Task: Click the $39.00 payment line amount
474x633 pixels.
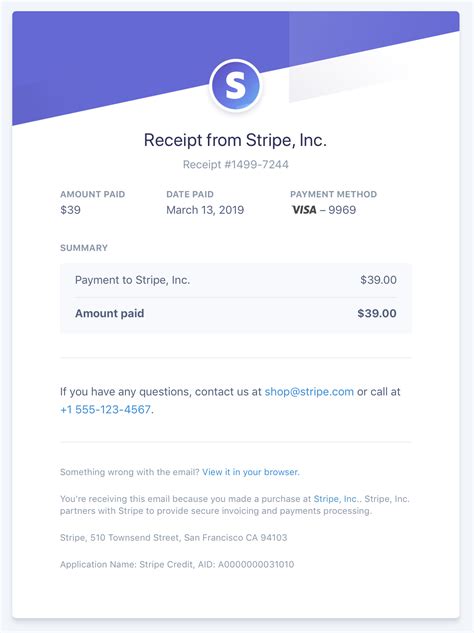Action: tap(378, 280)
